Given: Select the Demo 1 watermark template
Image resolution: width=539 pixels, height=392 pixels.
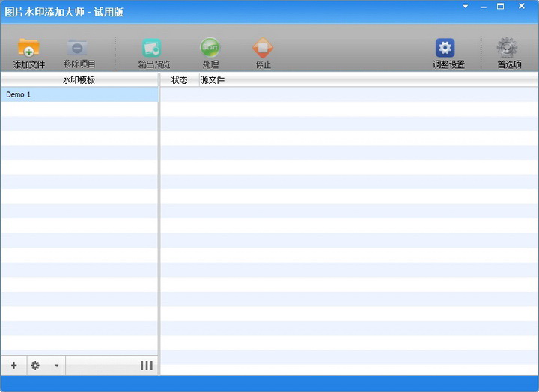Looking at the screenshot, I should click(79, 94).
